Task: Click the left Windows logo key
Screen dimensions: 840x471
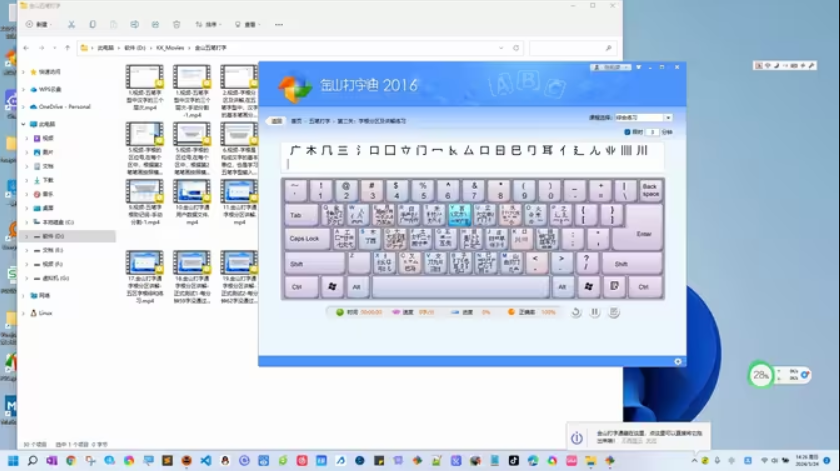Action: coord(332,287)
